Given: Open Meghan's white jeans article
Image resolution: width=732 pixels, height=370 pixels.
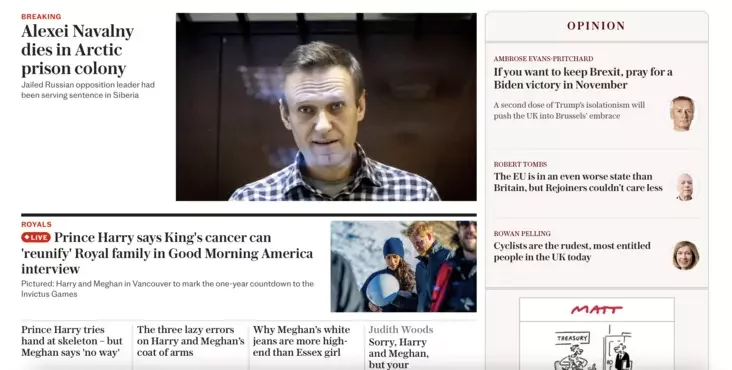Looking at the screenshot, I should coord(302,341).
